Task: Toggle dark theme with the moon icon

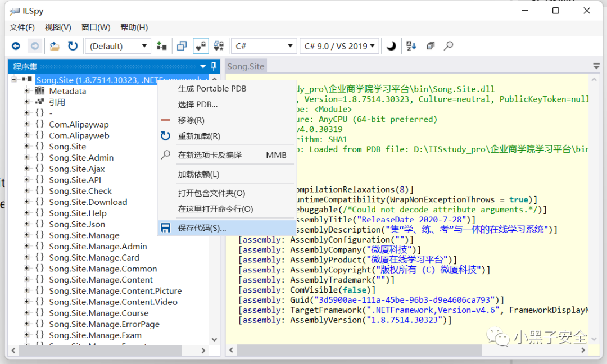Action: click(x=391, y=46)
